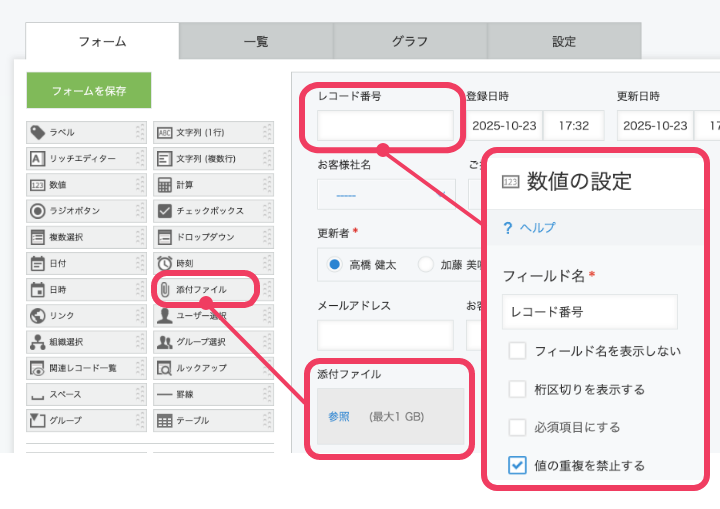Click the メールアドレス input field
The height and width of the screenshot is (509, 720).
pyautogui.click(x=385, y=335)
